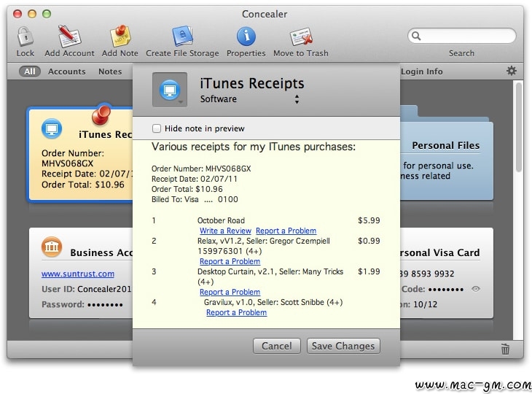Click Report a Problem under Desktop Curtain
532x394 pixels.
pos(230,292)
